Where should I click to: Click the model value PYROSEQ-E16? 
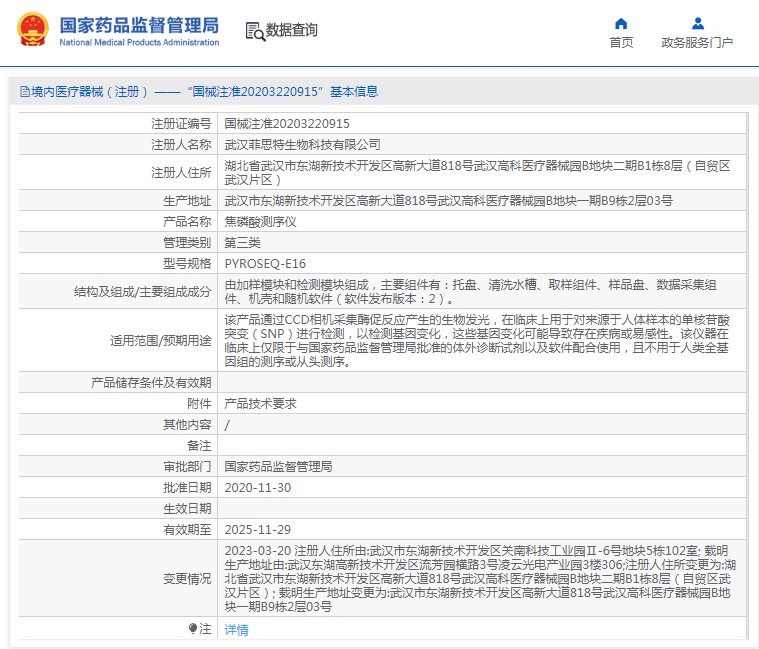(260, 263)
